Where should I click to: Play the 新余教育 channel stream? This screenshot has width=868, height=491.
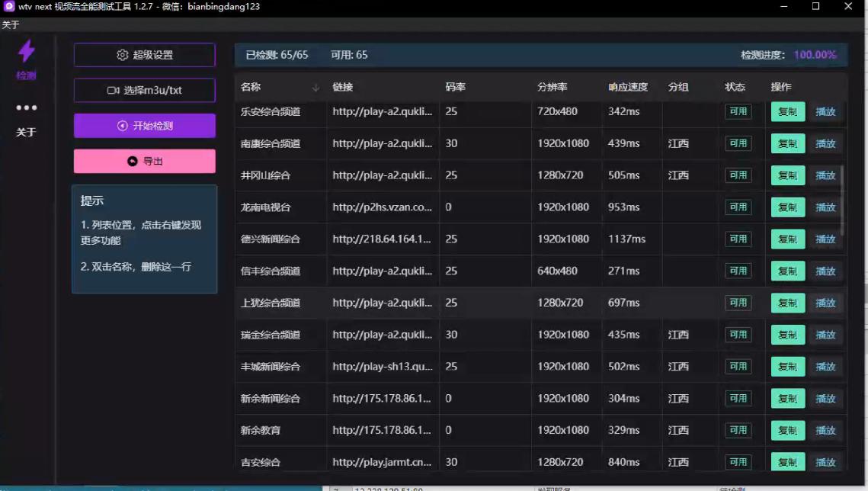point(825,430)
